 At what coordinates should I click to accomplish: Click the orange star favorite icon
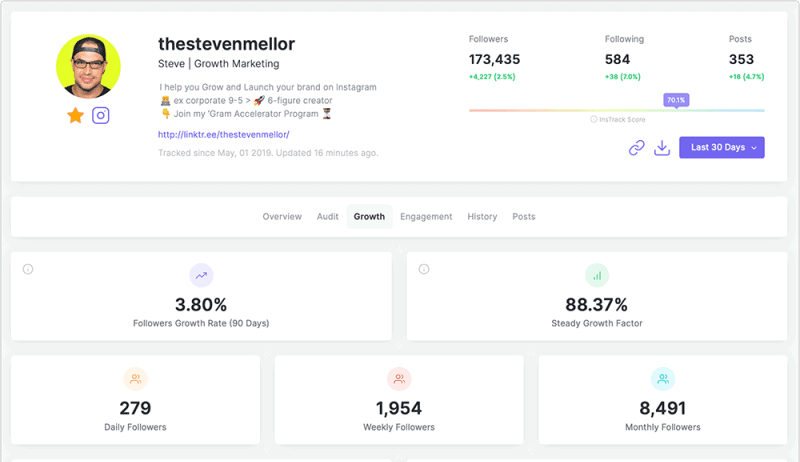pyautogui.click(x=75, y=115)
